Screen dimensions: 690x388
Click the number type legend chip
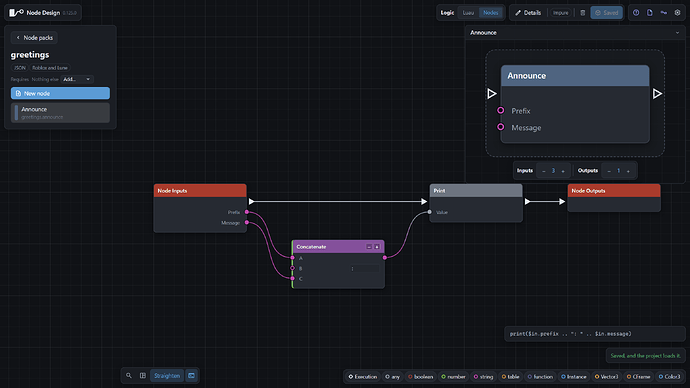click(x=453, y=377)
